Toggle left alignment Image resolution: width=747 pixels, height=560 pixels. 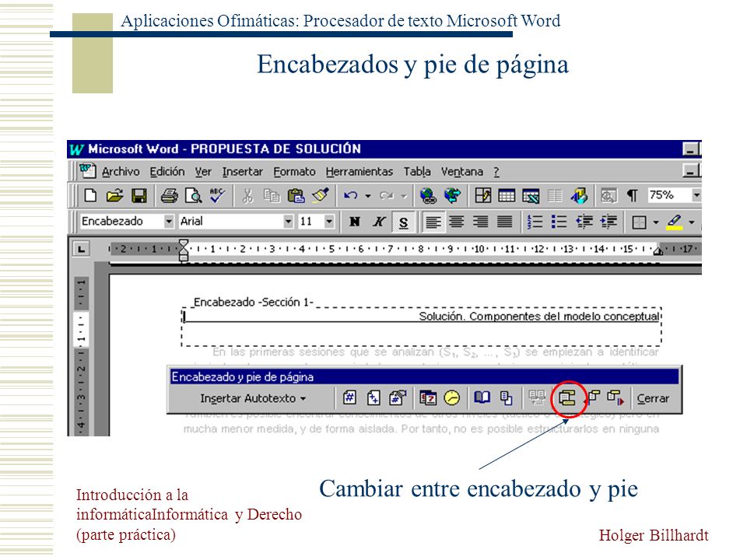point(433,222)
